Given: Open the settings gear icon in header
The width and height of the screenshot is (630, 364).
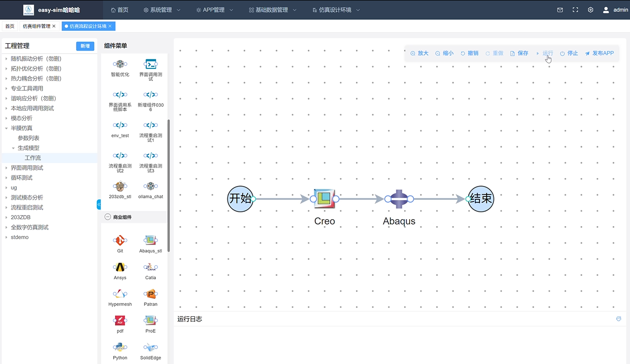Looking at the screenshot, I should (590, 10).
